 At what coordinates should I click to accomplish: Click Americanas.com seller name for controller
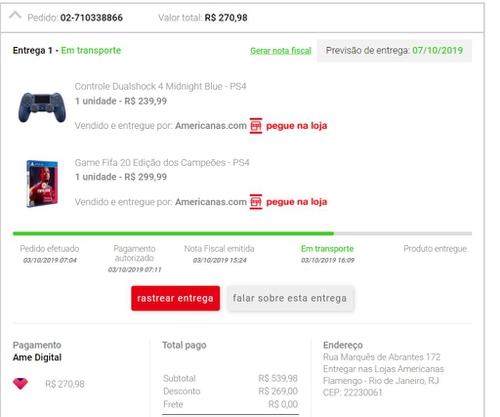[x=211, y=126]
